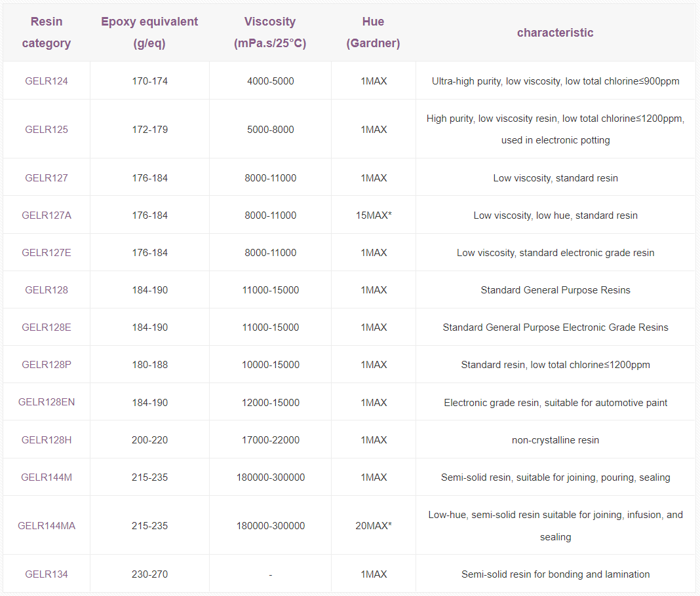Screen dimensions: 700x596
Task: Open the GELR124 resin link
Action: click(x=47, y=81)
